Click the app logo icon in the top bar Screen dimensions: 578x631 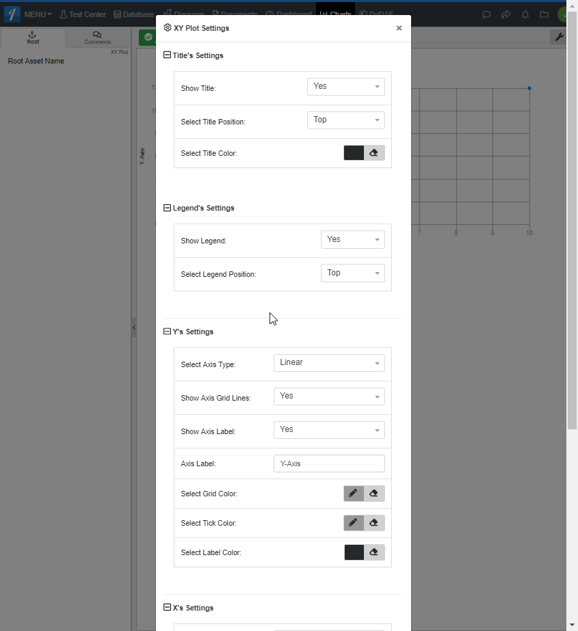coord(12,14)
